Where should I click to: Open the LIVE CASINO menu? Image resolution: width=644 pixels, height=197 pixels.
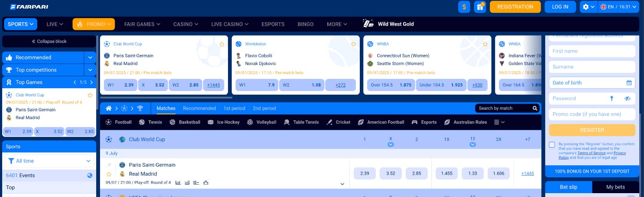pos(230,24)
